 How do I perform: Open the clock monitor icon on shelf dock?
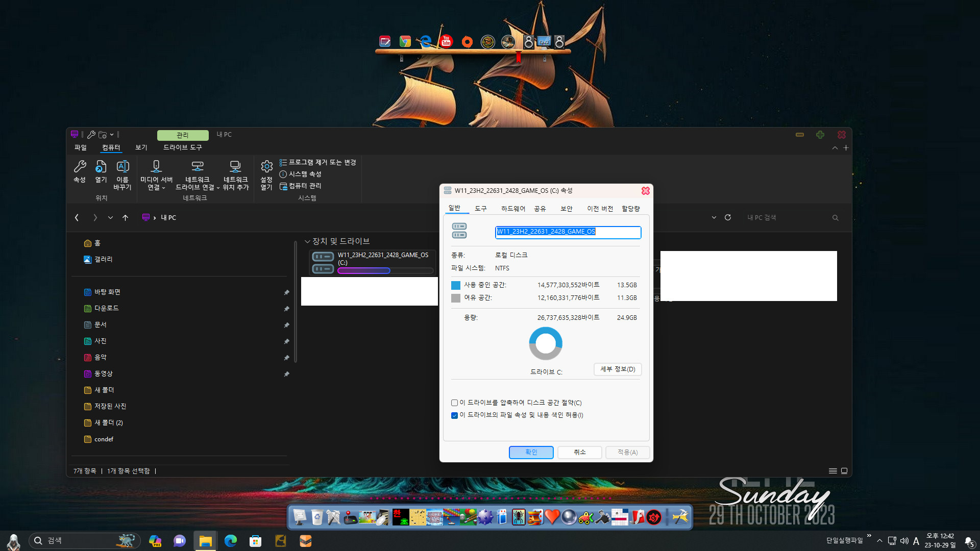(544, 42)
